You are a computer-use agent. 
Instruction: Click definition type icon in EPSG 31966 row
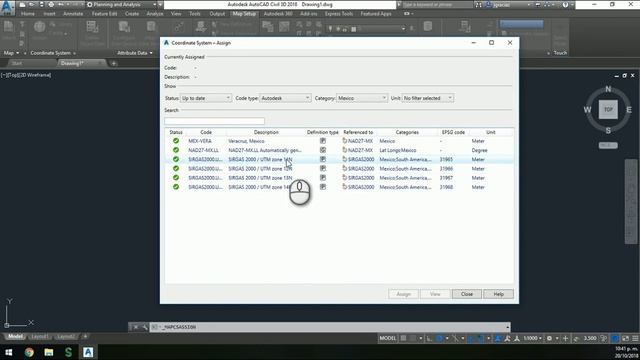click(323, 169)
